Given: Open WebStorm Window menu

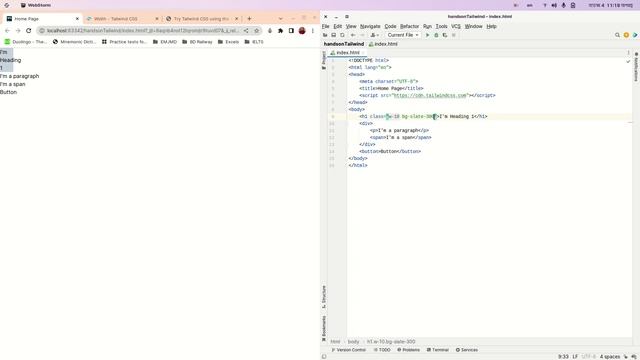Looking at the screenshot, I should click(x=473, y=26).
